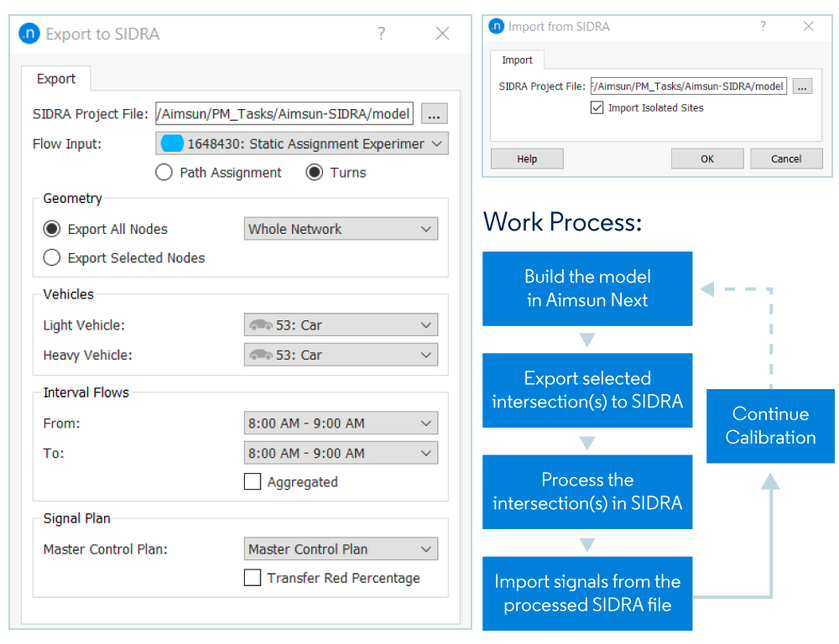Click the Vehicles group label

pos(69,294)
